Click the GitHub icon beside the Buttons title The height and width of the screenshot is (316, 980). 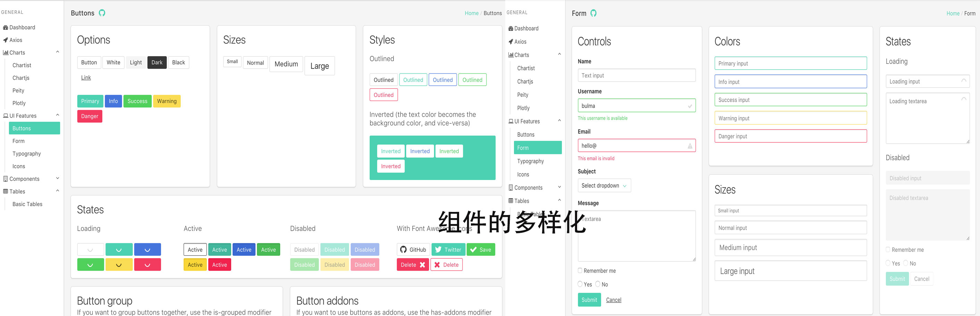click(x=102, y=13)
